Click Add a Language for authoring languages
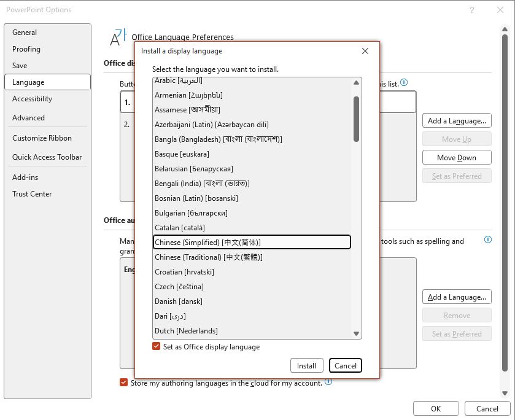The height and width of the screenshot is (420, 515). point(457,297)
